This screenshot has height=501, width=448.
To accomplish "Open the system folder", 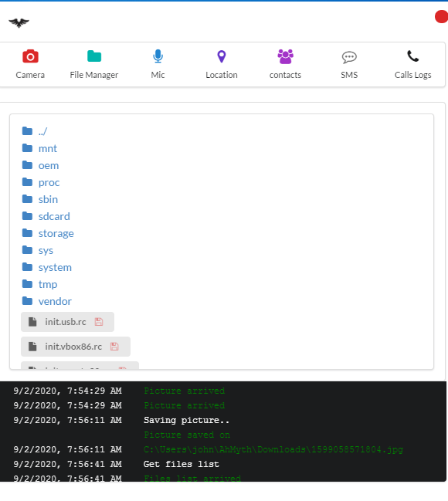I will pyautogui.click(x=55, y=267).
